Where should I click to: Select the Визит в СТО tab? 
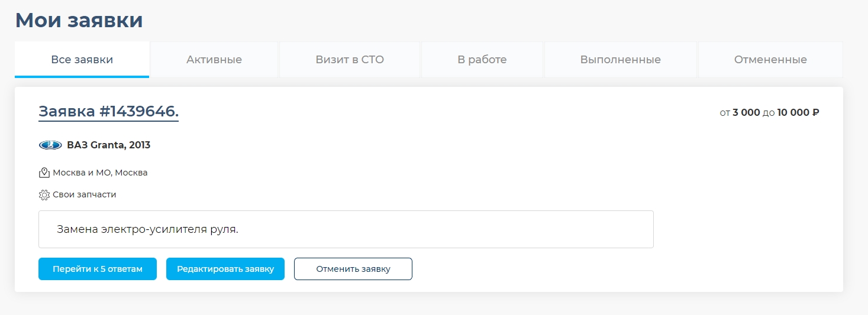350,60
